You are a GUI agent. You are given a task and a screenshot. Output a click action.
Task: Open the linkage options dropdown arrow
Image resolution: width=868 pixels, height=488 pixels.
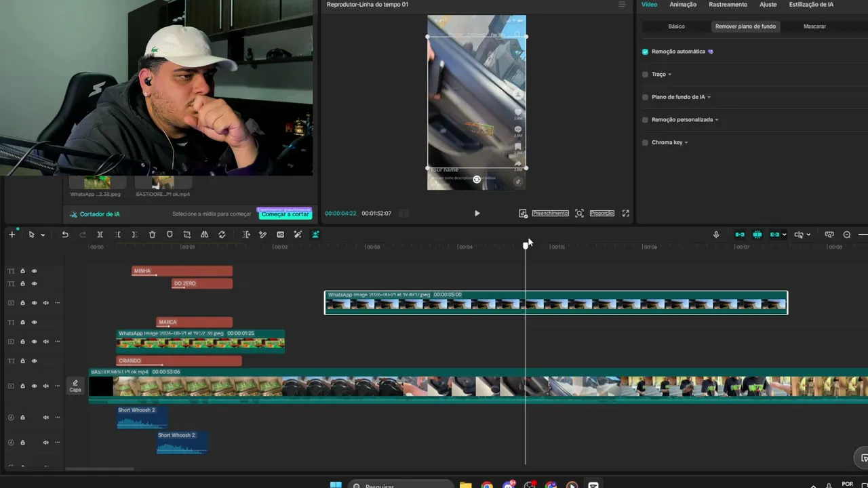pyautogui.click(x=785, y=235)
